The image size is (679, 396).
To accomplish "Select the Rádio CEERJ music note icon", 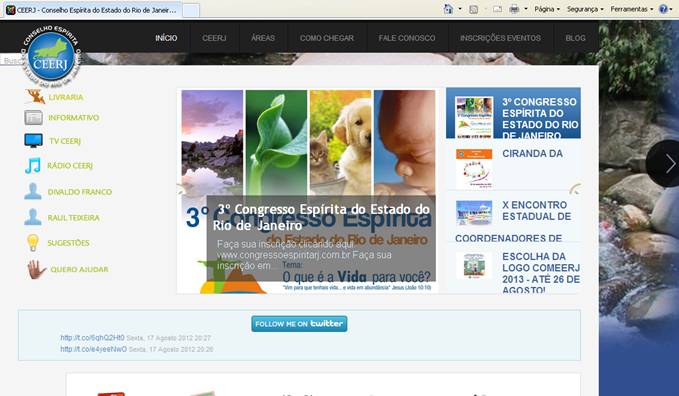I will click(33, 166).
